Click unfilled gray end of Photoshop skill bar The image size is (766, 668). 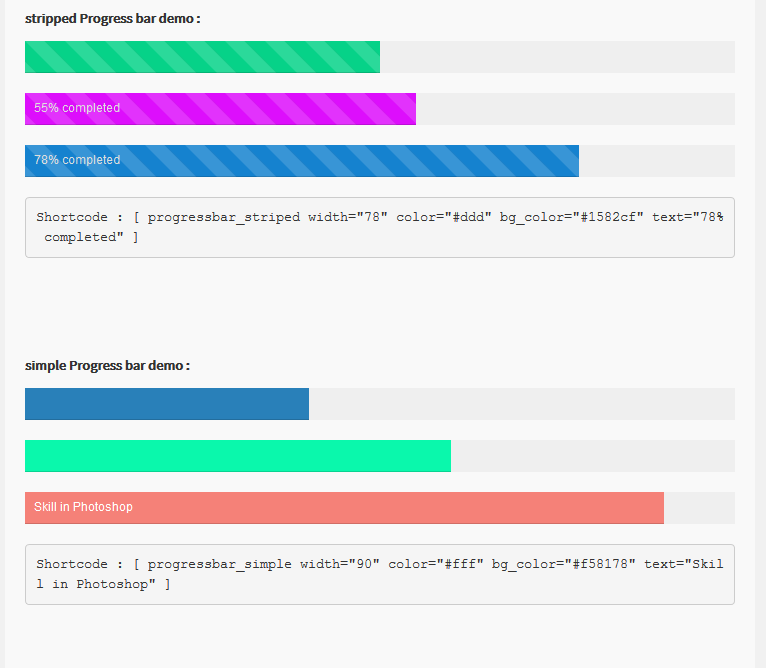click(699, 508)
